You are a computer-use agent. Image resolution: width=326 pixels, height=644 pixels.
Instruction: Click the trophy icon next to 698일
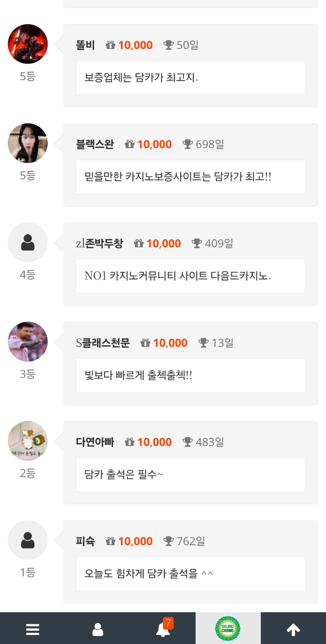[187, 144]
